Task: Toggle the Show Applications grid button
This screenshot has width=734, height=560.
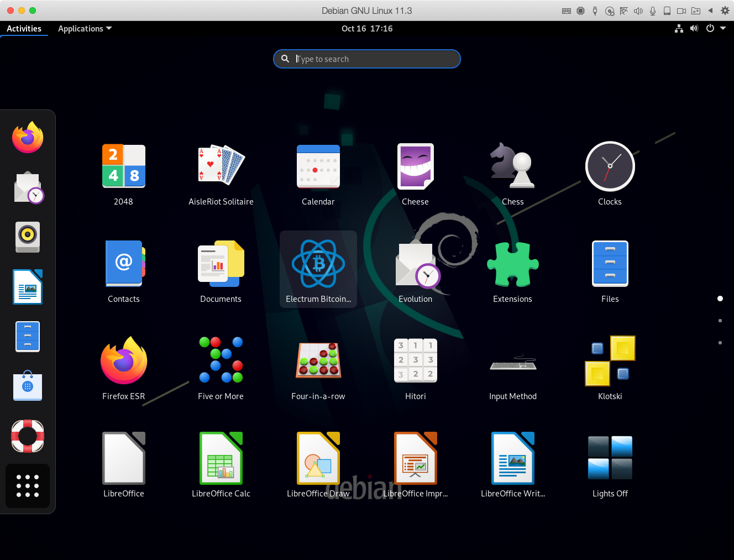Action: [x=28, y=486]
